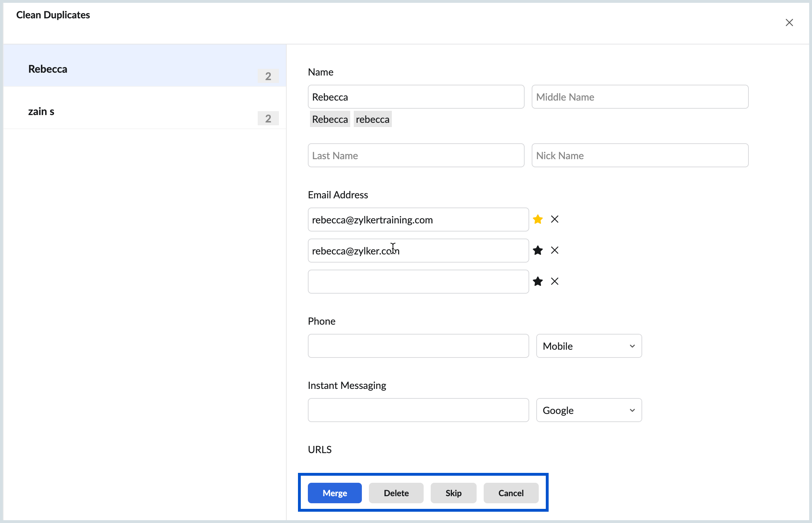Screen dimensions: 812x523
Task: Open the Google instant messaging dropdown
Action: point(589,410)
